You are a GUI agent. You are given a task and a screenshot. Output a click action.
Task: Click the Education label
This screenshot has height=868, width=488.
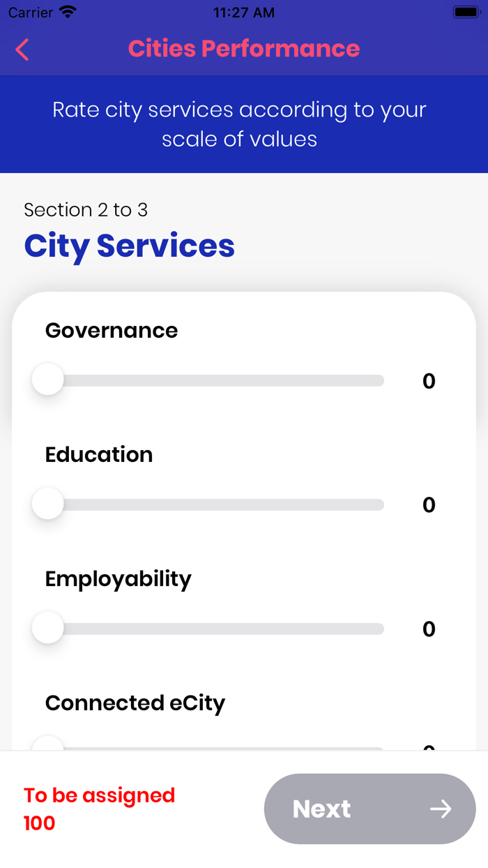[x=98, y=454]
